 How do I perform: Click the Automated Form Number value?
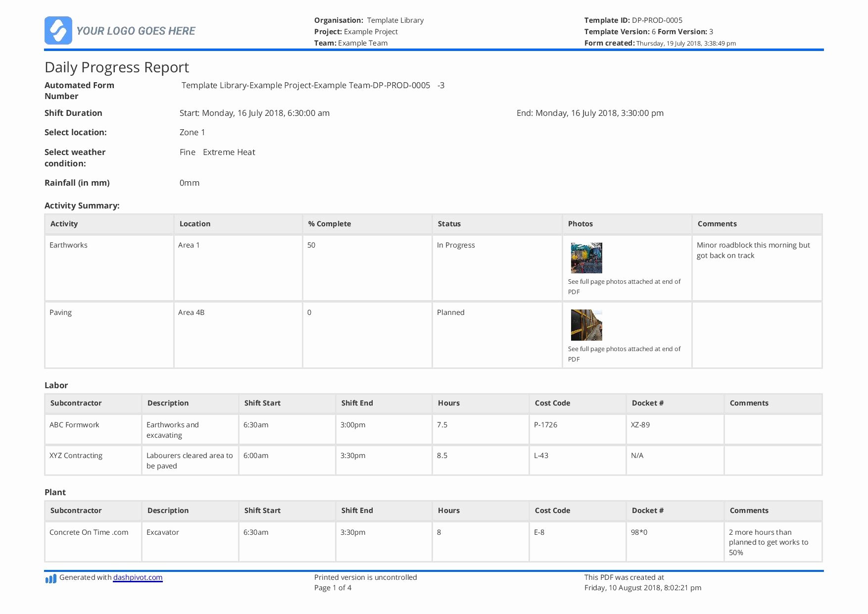[x=313, y=85]
